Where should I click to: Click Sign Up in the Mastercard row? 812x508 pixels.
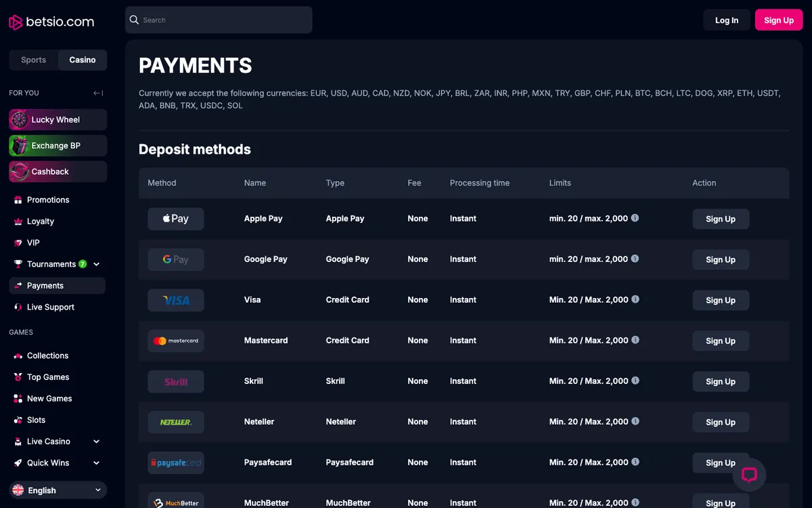tap(721, 341)
